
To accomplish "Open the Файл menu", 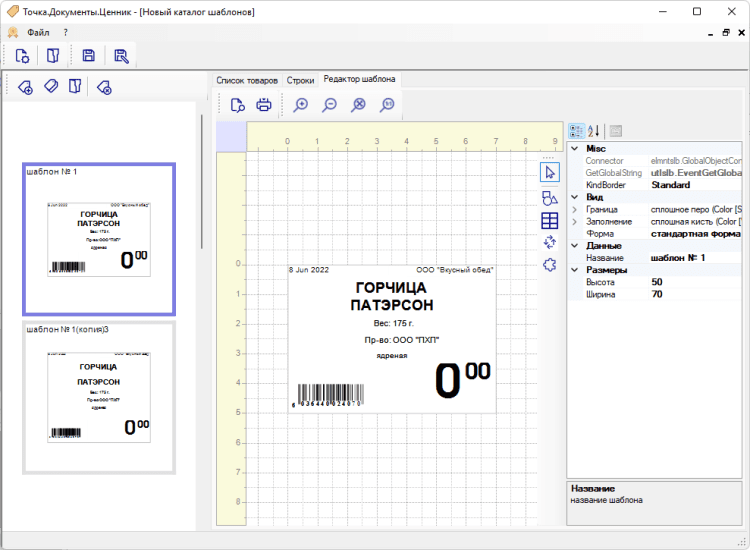I will (38, 32).
